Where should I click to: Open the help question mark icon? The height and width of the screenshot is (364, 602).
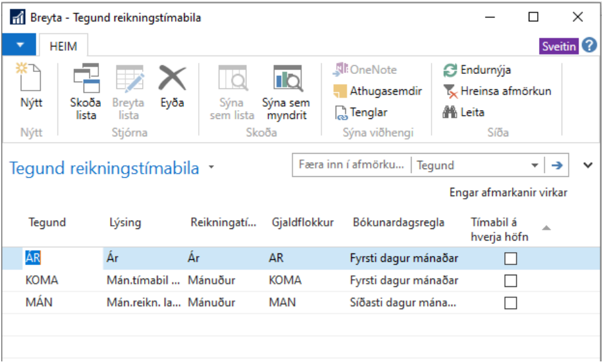tap(590, 46)
